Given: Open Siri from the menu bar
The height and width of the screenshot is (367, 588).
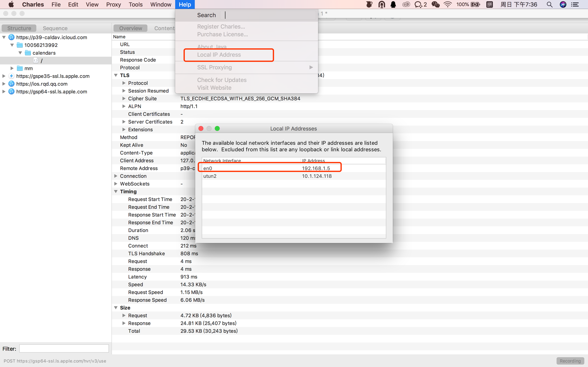Looking at the screenshot, I should click(563, 5).
